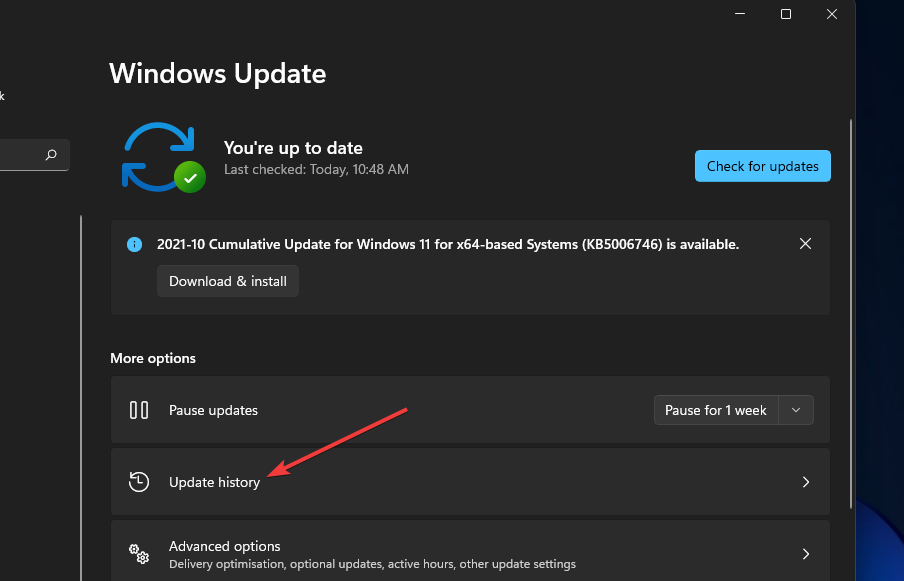The width and height of the screenshot is (904, 581).
Task: Open the Advanced options row
Action: (470, 551)
